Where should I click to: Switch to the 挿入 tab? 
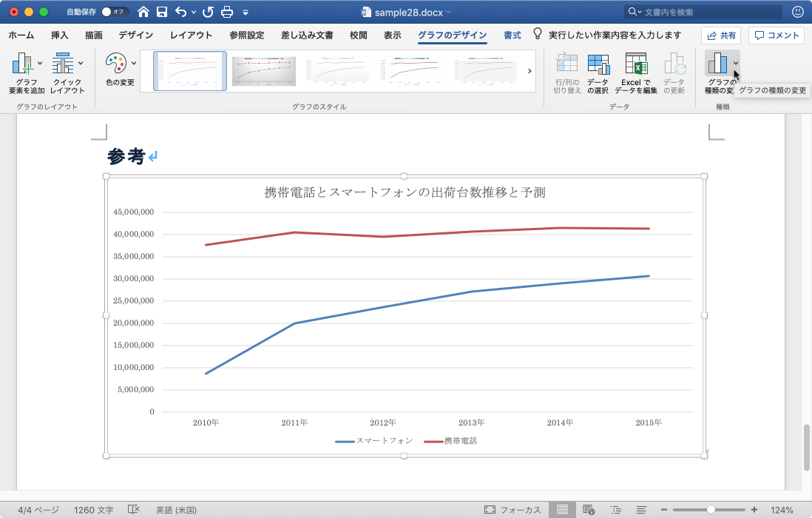tap(60, 36)
